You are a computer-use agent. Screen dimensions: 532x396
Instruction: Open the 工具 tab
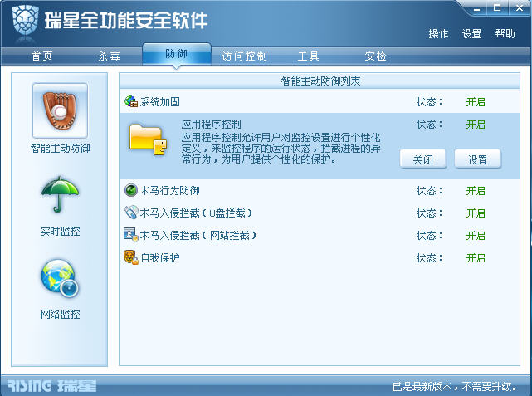pos(309,56)
